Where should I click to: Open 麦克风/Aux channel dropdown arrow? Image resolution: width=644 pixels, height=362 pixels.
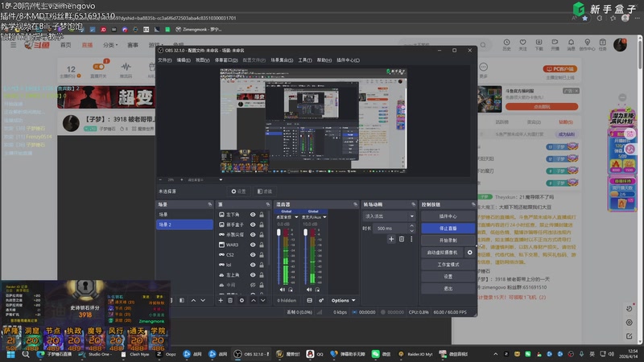point(325,217)
